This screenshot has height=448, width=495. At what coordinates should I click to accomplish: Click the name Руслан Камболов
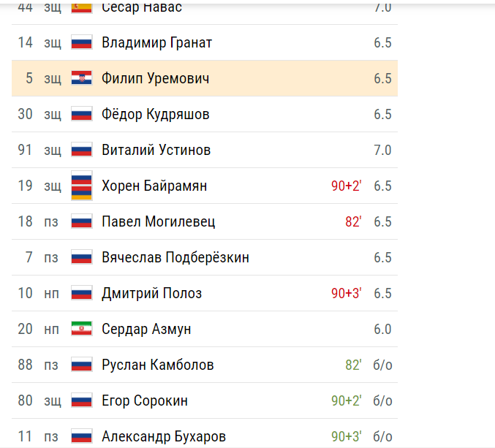pyautogui.click(x=158, y=365)
